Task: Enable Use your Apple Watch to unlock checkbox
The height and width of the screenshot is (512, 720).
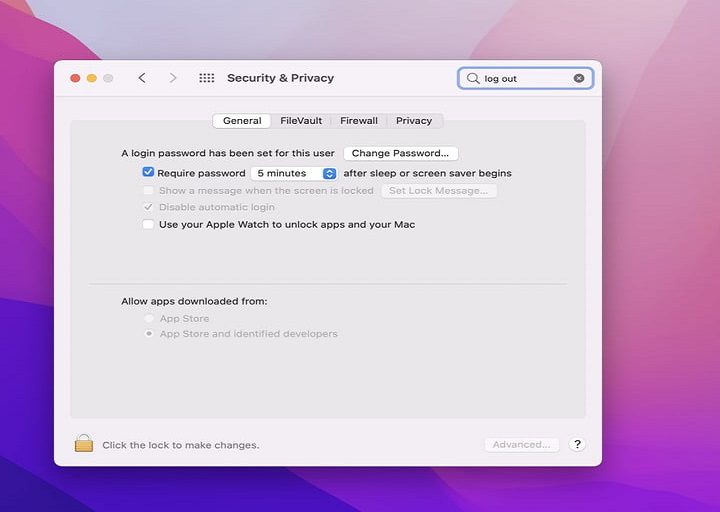Action: pyautogui.click(x=148, y=225)
